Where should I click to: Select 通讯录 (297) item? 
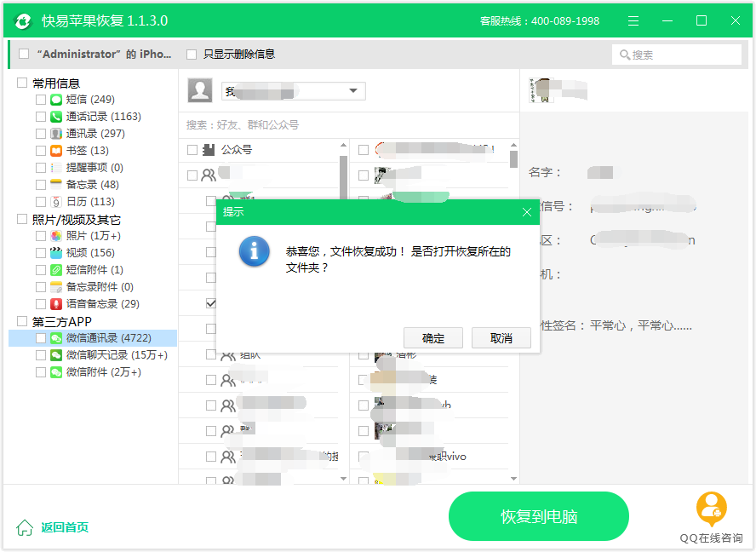click(x=95, y=134)
